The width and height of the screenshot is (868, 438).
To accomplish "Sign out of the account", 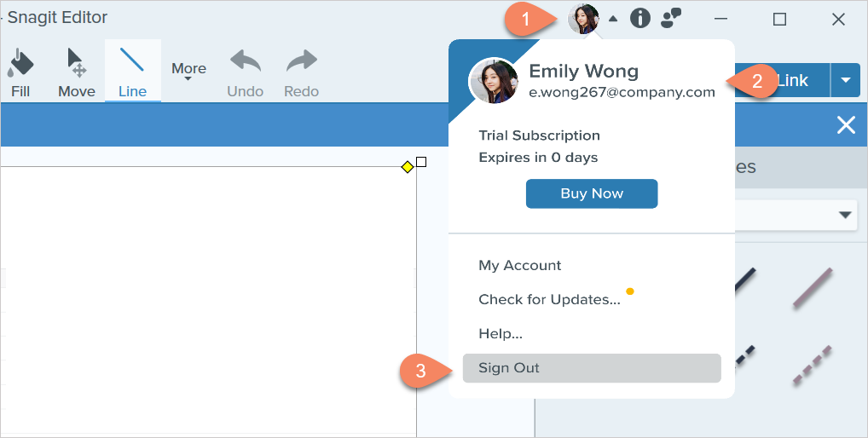I will tap(592, 368).
